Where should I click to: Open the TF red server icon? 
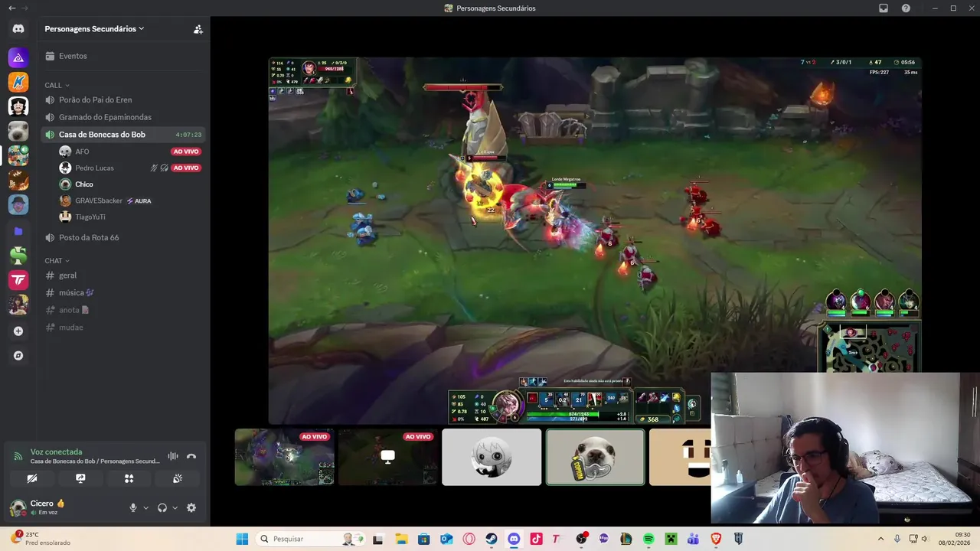[18, 280]
